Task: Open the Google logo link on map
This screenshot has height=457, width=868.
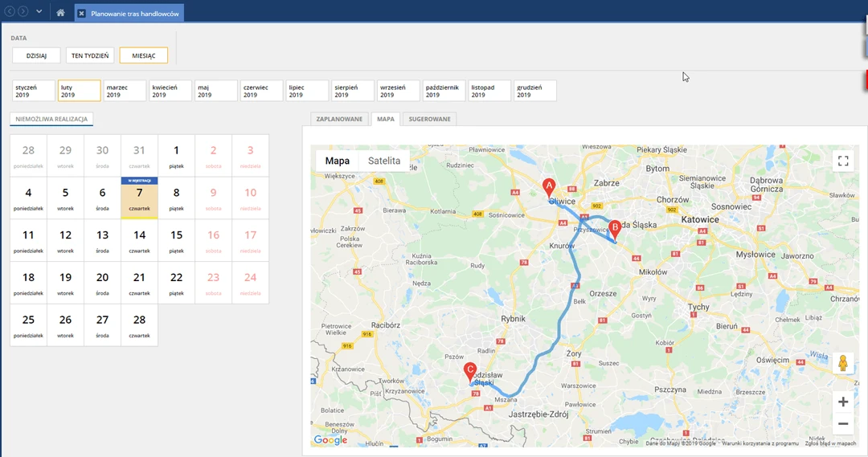Action: pyautogui.click(x=330, y=440)
